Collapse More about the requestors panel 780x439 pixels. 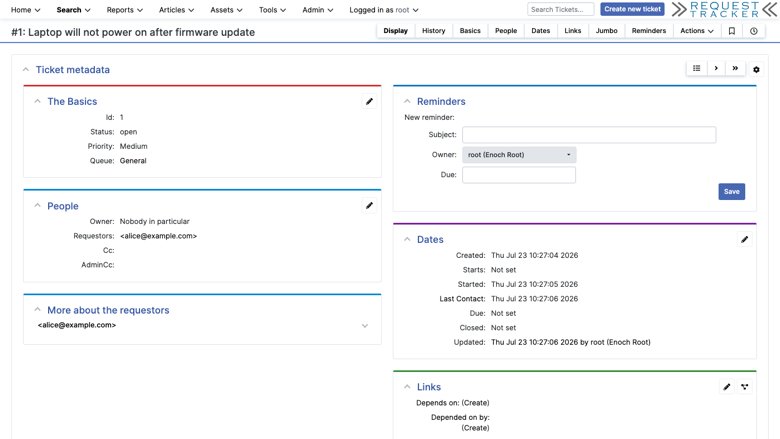(x=37, y=310)
